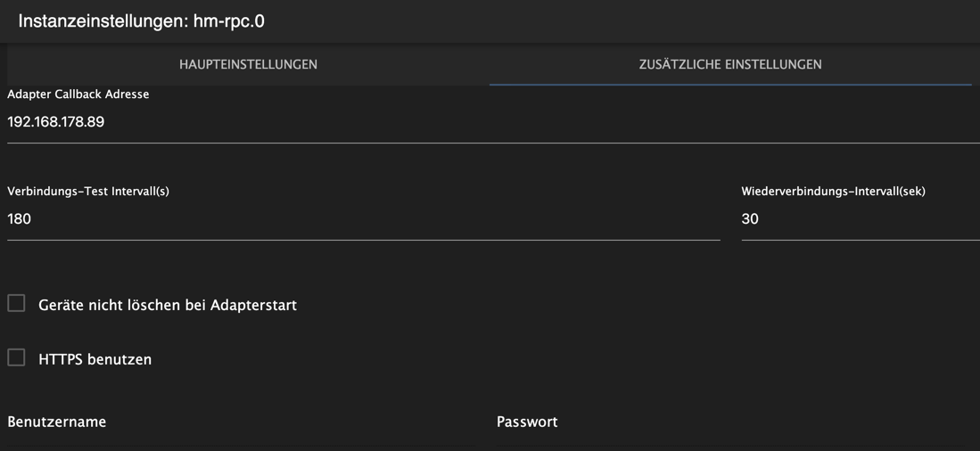Screen dimensions: 980x451
Task: Focus the Wiederverbindungs-Intervall input field
Action: (861, 219)
